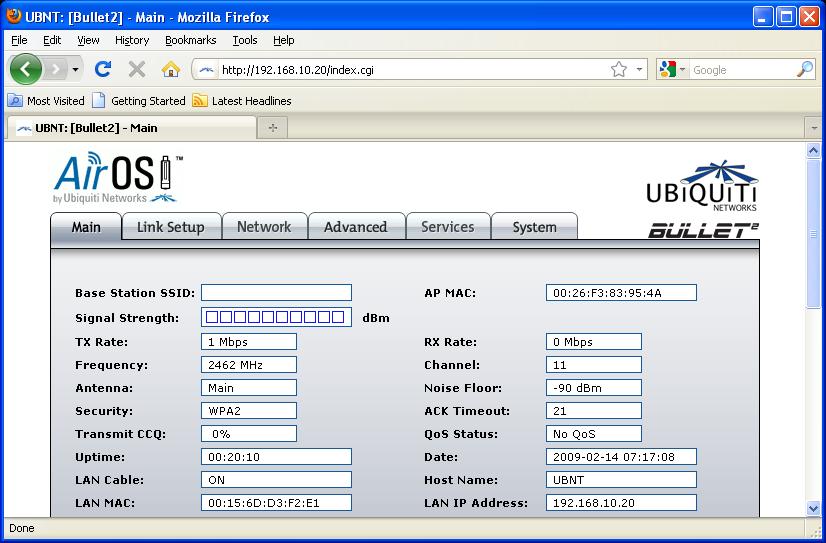Image resolution: width=826 pixels, height=543 pixels.
Task: Switch to the Advanced tab
Action: pos(355,227)
